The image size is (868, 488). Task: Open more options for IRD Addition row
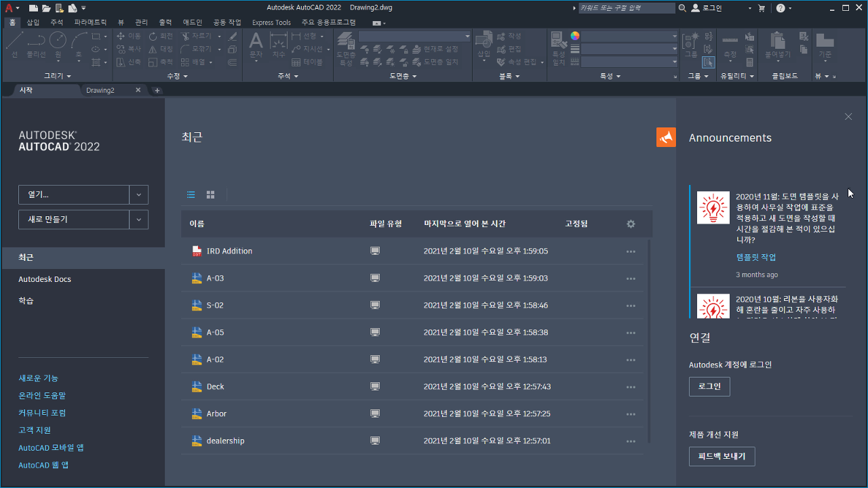tap(631, 251)
